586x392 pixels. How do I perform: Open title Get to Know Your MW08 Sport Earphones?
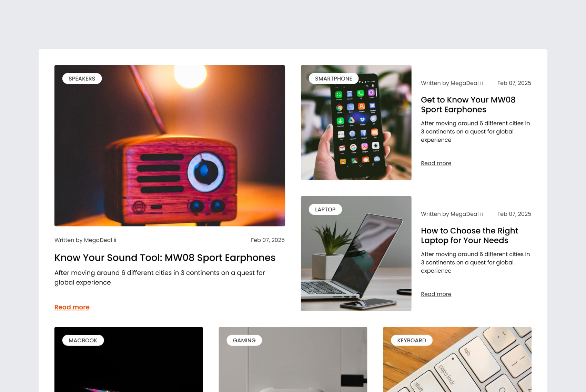click(468, 105)
